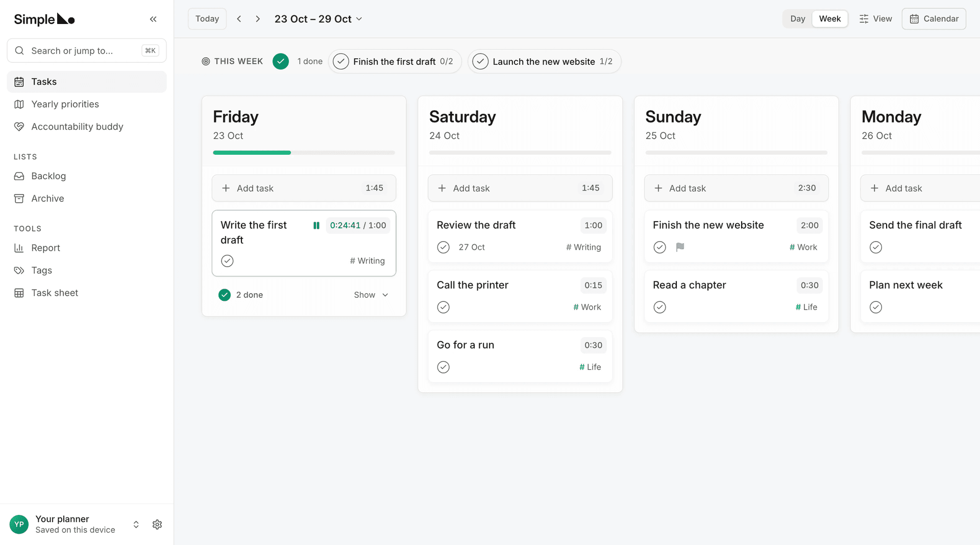Screen dimensions: 980x545
Task: Click the Today button
Action: [x=207, y=19]
